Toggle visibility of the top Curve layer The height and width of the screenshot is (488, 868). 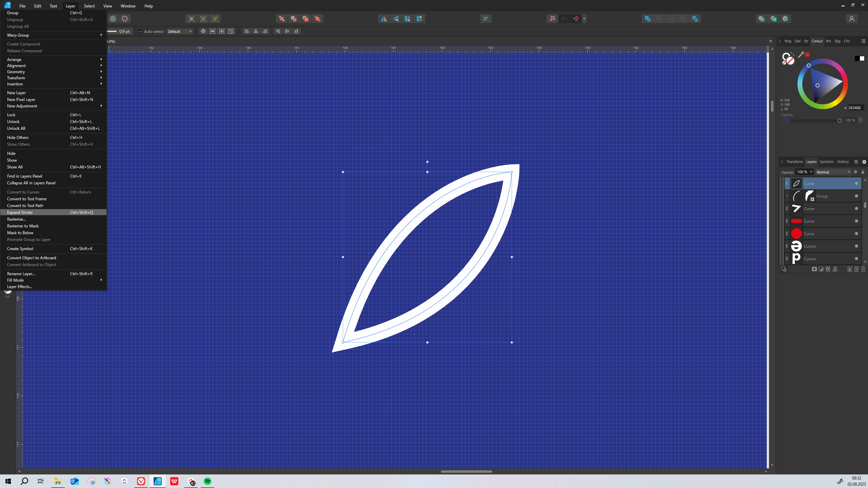[x=856, y=183]
